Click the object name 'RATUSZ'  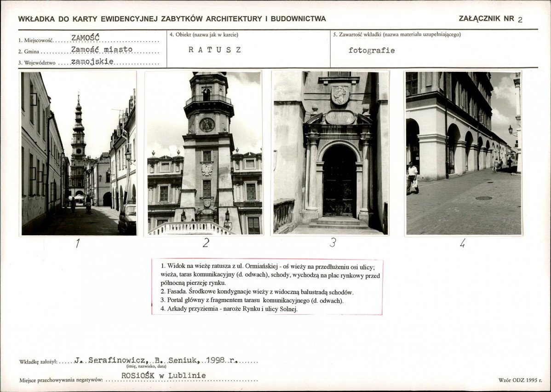click(215, 50)
